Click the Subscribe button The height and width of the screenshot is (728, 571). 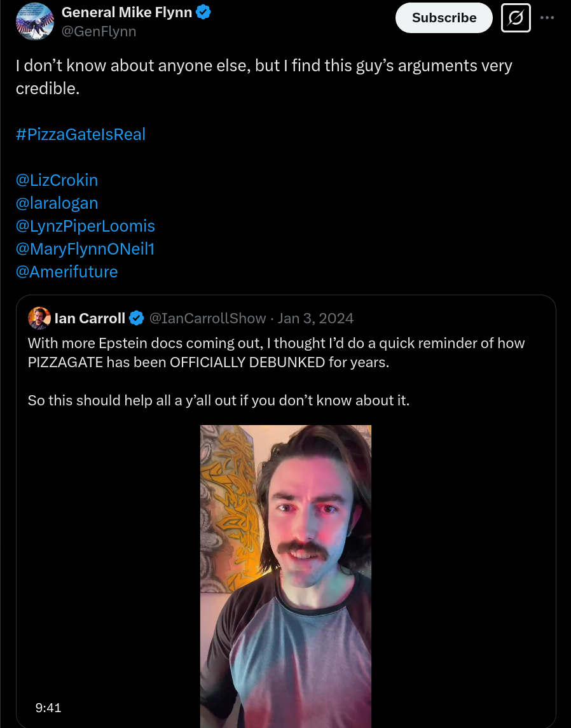(x=443, y=18)
